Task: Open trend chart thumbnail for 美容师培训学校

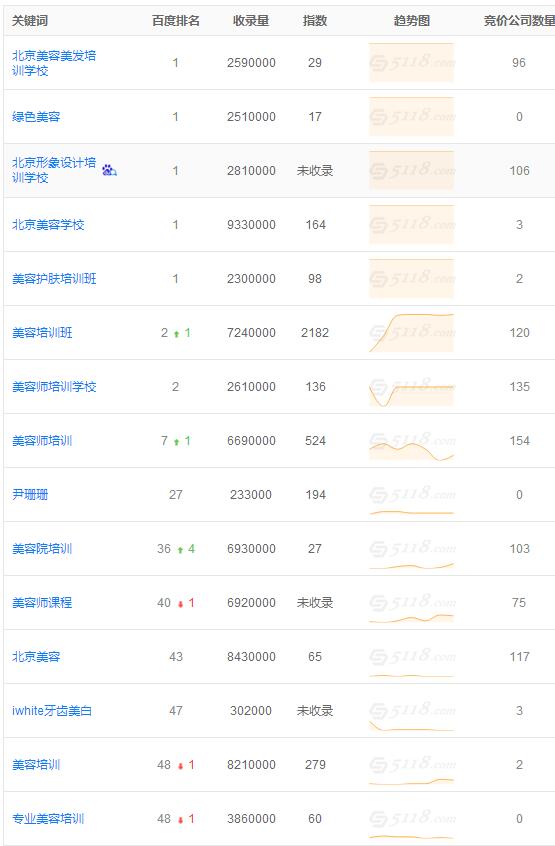Action: coord(412,386)
